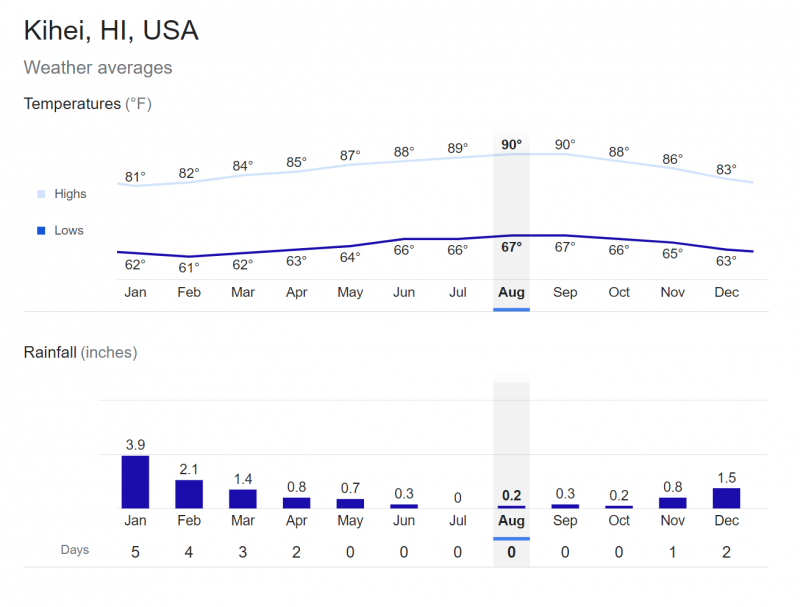Viewport: 800px width, 607px height.
Task: Click the February rainfall bar
Action: click(189, 494)
